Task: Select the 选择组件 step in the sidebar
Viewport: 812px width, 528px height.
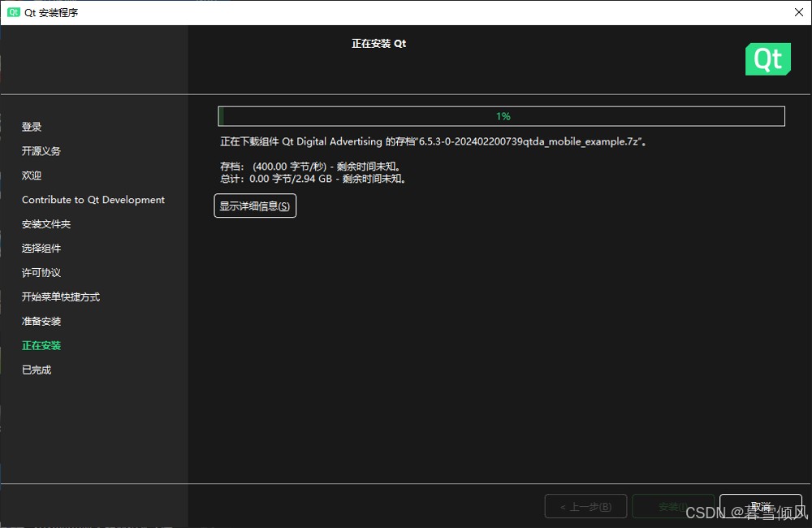Action: pyautogui.click(x=41, y=249)
